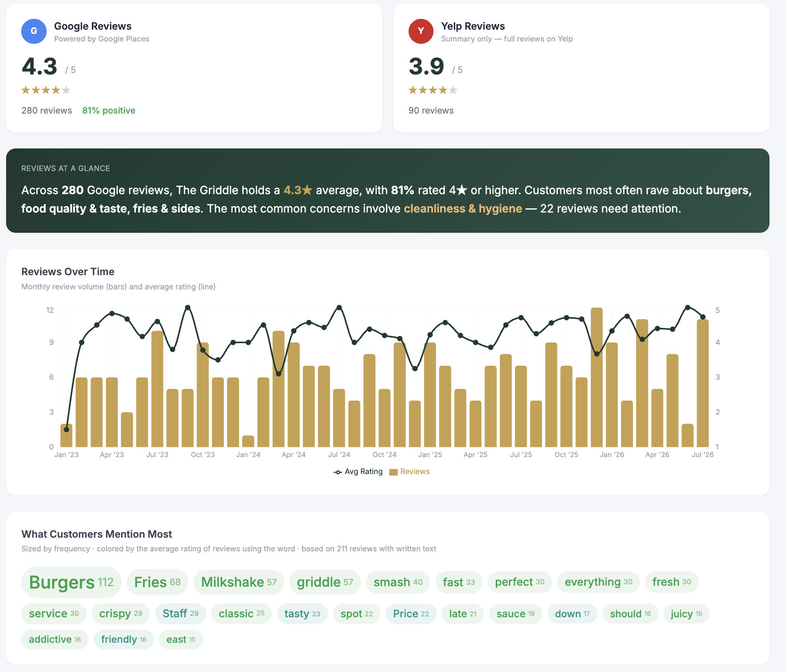The height and width of the screenshot is (672, 786).
Task: Click the fast 33 keyword chip
Action: (459, 582)
